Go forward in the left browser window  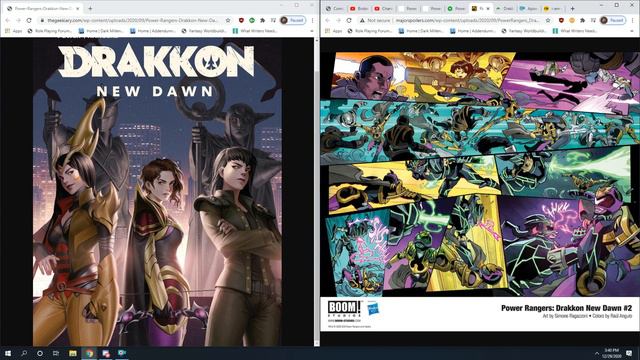coord(18,20)
